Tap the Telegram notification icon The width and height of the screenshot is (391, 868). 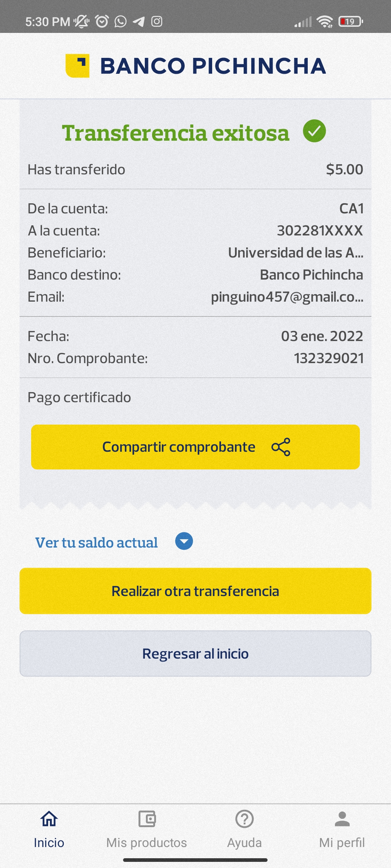click(x=139, y=22)
